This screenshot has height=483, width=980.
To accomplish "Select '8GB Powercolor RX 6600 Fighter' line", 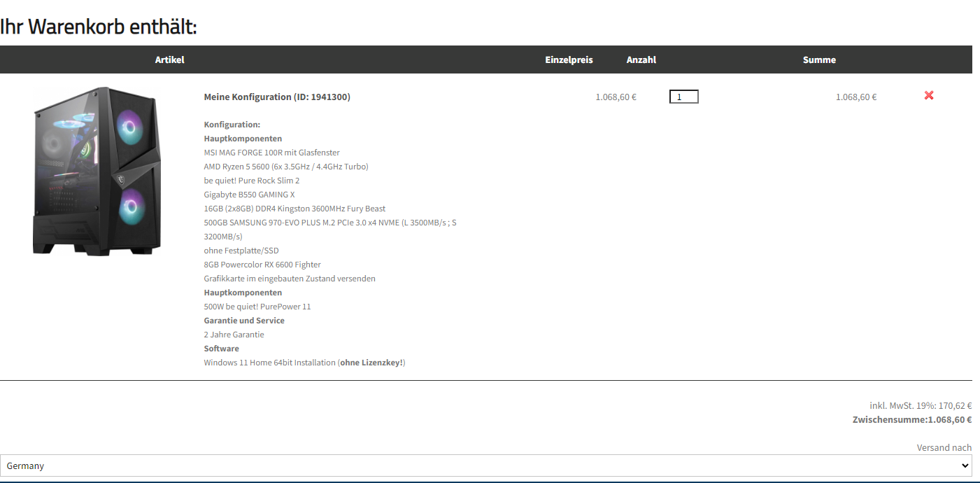I will pos(262,265).
